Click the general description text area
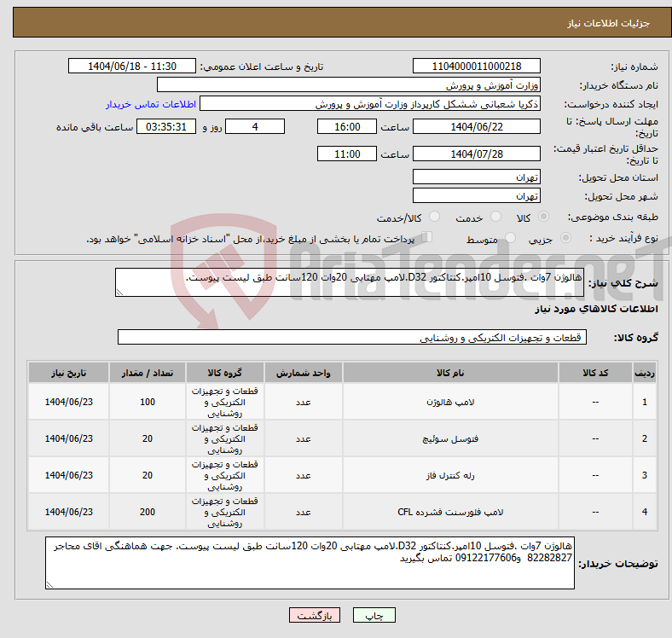 (350, 282)
